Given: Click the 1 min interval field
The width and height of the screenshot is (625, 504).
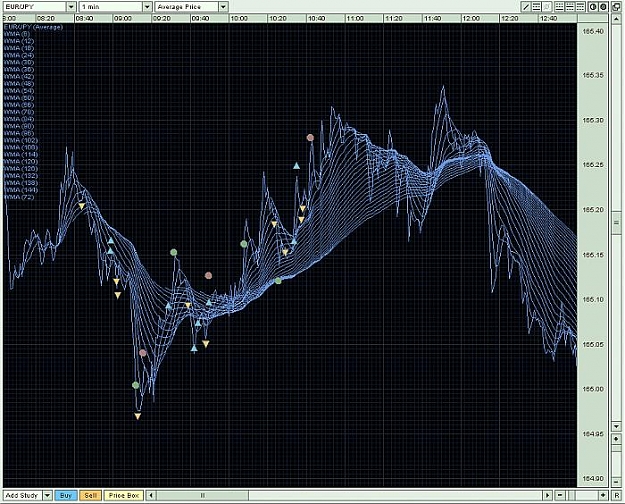Looking at the screenshot, I should coord(111,7).
